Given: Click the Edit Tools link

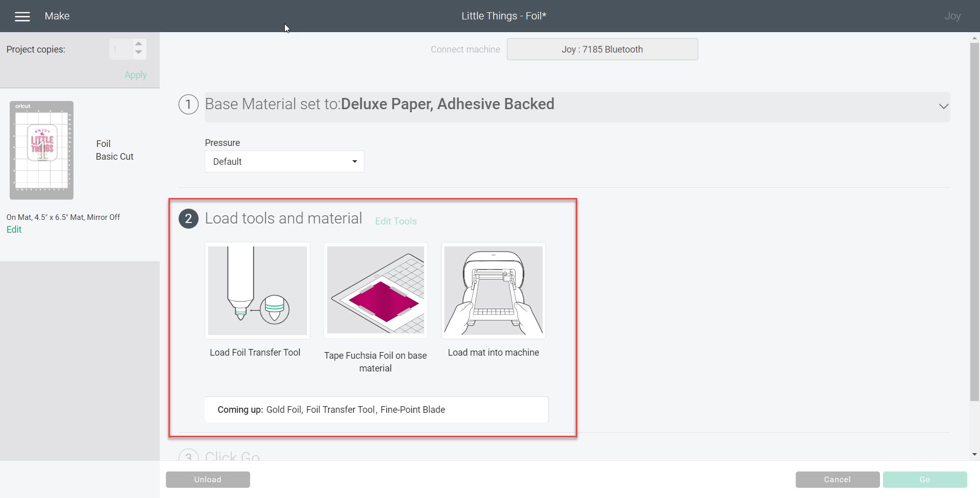Looking at the screenshot, I should [x=396, y=221].
